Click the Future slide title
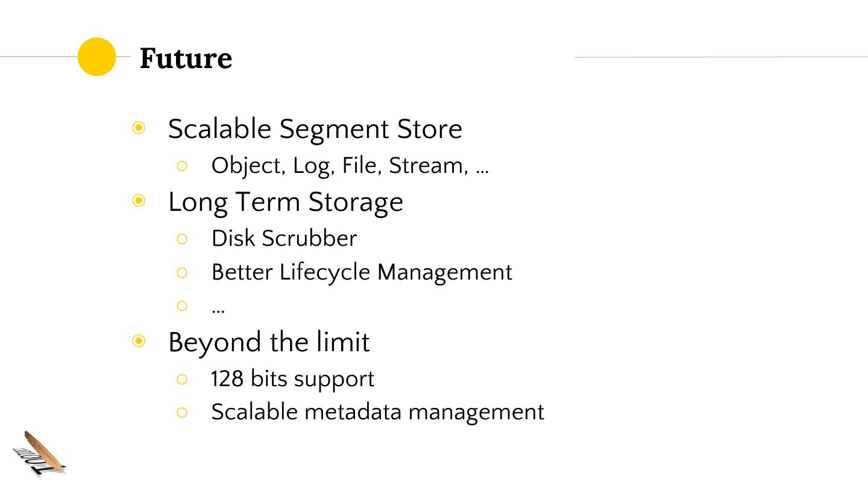This screenshot has height=488, width=868. coord(186,58)
